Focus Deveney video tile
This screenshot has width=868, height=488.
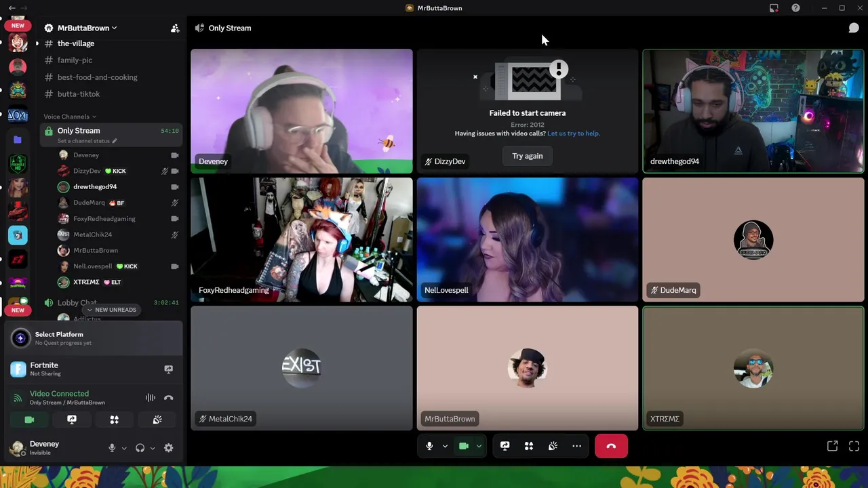pyautogui.click(x=301, y=111)
